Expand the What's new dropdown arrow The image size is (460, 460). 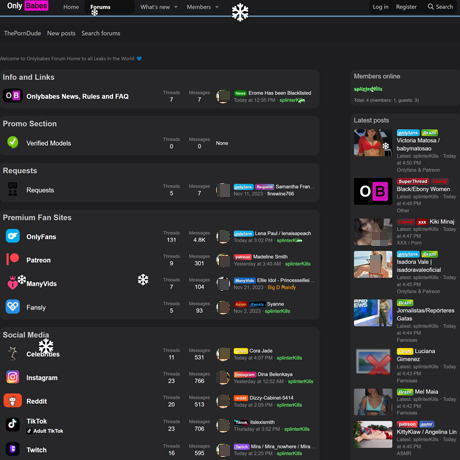pyautogui.click(x=176, y=7)
